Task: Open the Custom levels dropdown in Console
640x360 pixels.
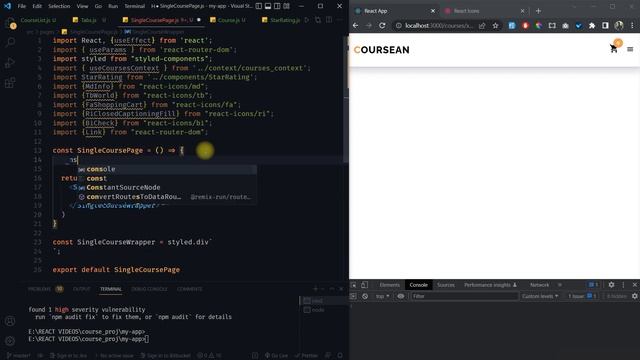Action: (540, 296)
